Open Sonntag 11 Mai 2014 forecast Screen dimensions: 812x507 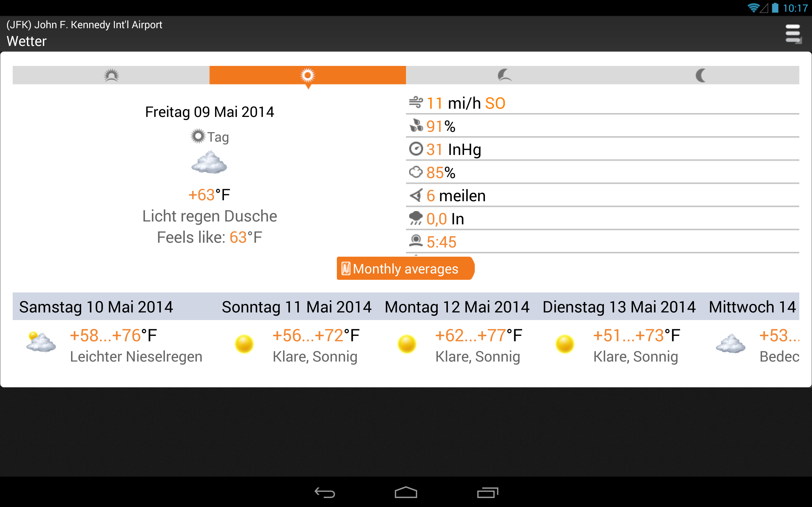(x=296, y=307)
